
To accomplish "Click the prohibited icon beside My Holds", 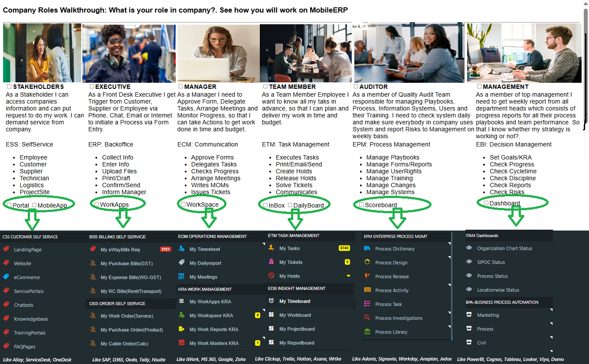I will (x=271, y=276).
